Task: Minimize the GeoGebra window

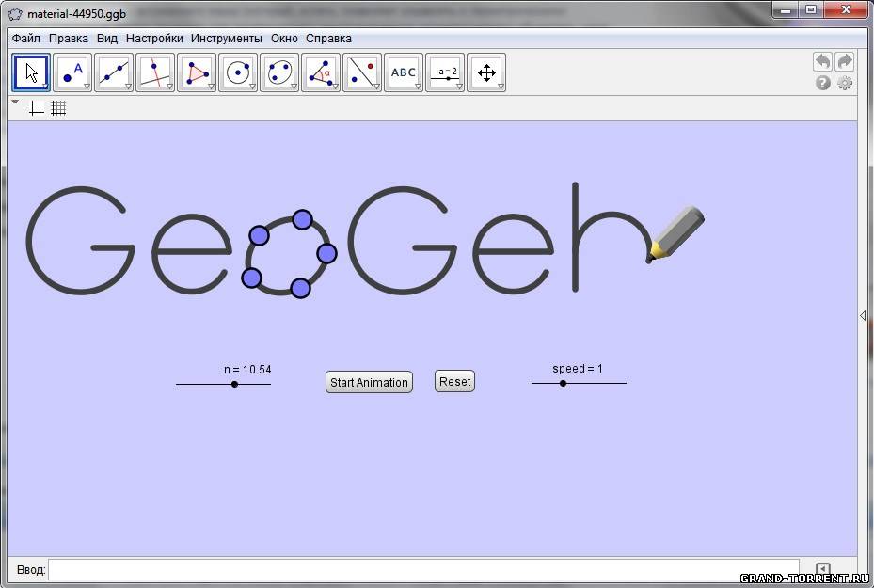Action: click(786, 9)
